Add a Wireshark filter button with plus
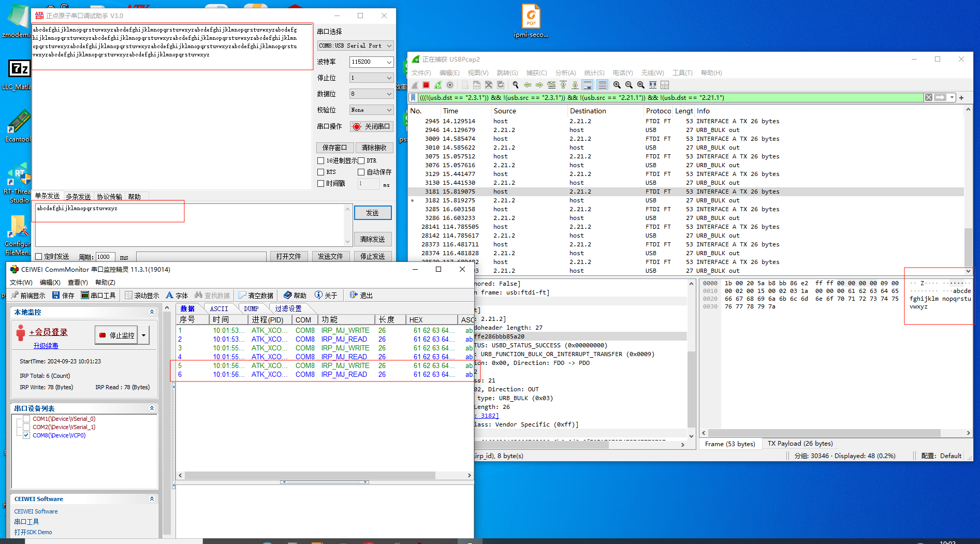 coord(961,97)
